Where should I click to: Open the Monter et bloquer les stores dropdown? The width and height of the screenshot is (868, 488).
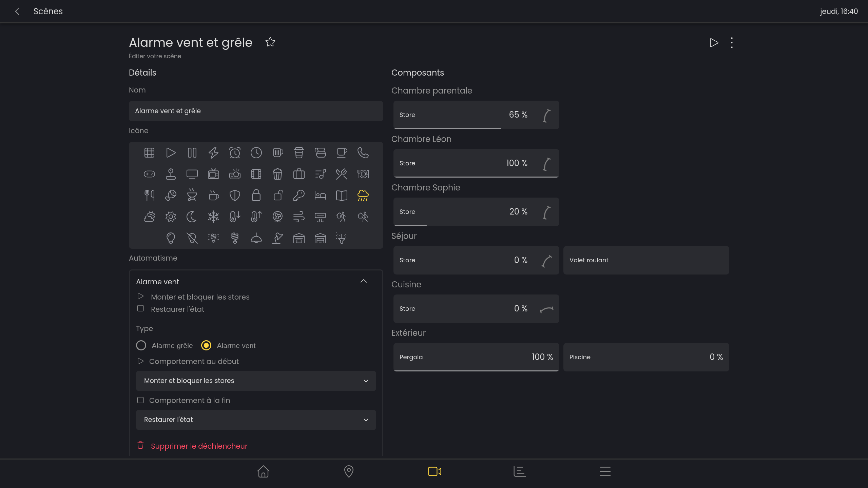coord(256,381)
